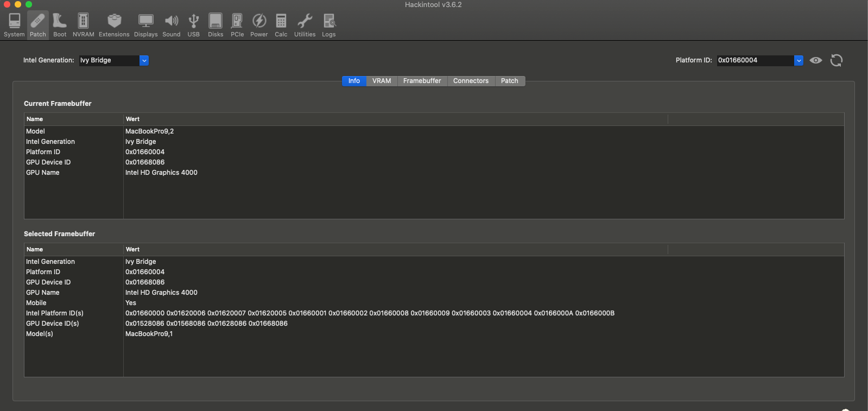Switch to the Framebuffer tab

coord(422,81)
